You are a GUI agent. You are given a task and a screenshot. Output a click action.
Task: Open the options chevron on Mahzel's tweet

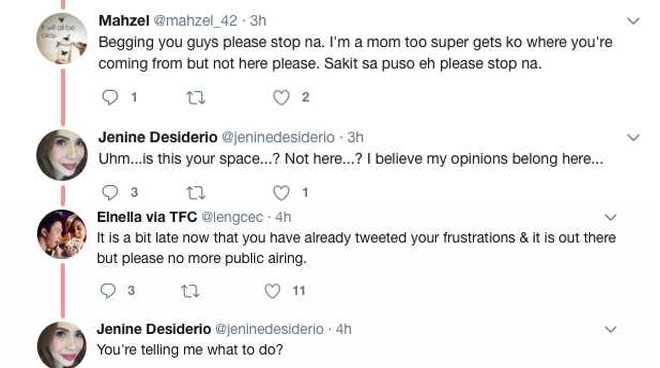pos(633,21)
